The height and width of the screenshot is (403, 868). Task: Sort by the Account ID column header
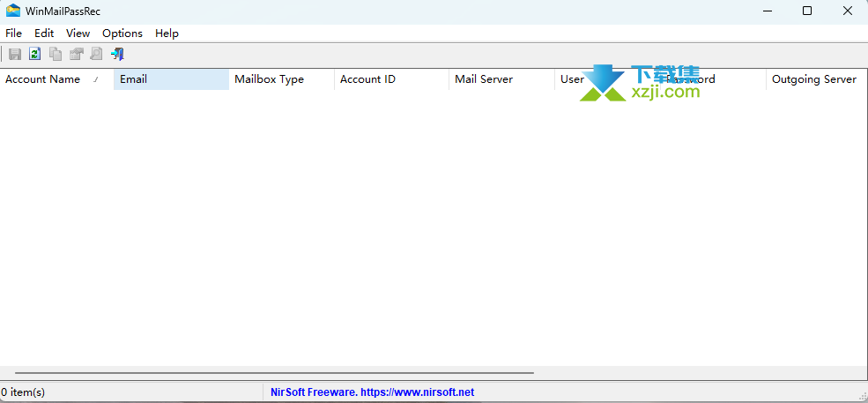[x=391, y=79]
